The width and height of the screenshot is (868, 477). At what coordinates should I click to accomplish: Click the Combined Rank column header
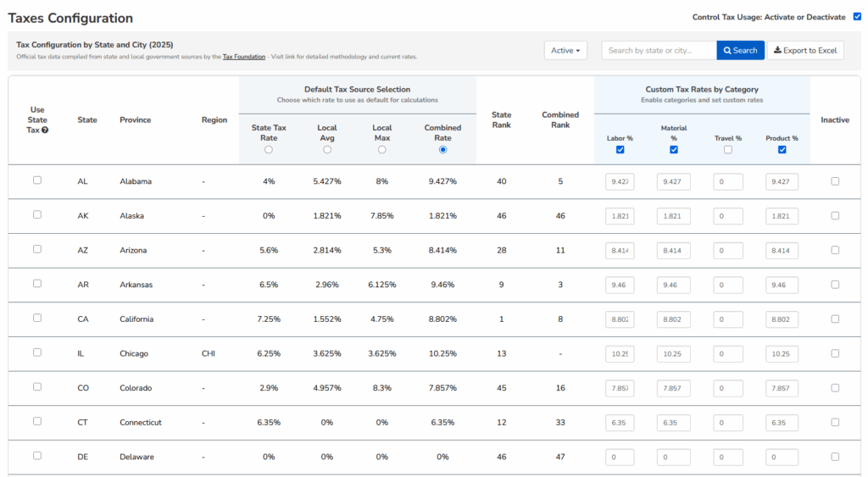click(x=560, y=119)
